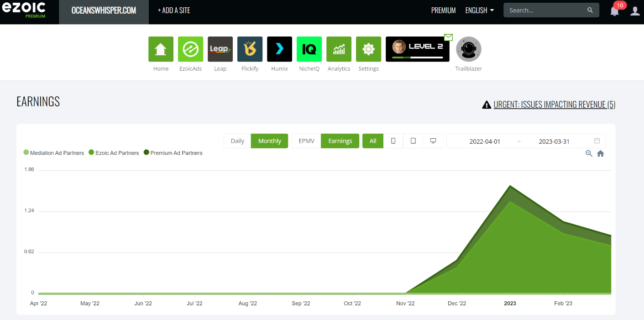This screenshot has width=644, height=320.
Task: Open the NicheIQ app icon
Action: (309, 49)
